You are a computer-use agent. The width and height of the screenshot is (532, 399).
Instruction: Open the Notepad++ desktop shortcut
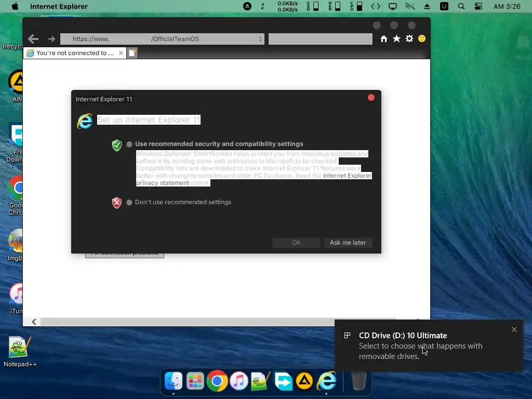point(20,352)
